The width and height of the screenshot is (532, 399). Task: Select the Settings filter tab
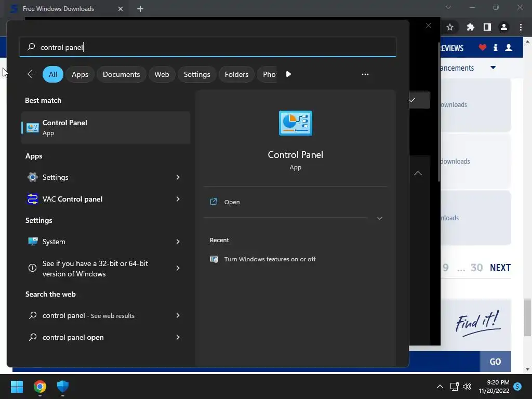click(x=197, y=74)
